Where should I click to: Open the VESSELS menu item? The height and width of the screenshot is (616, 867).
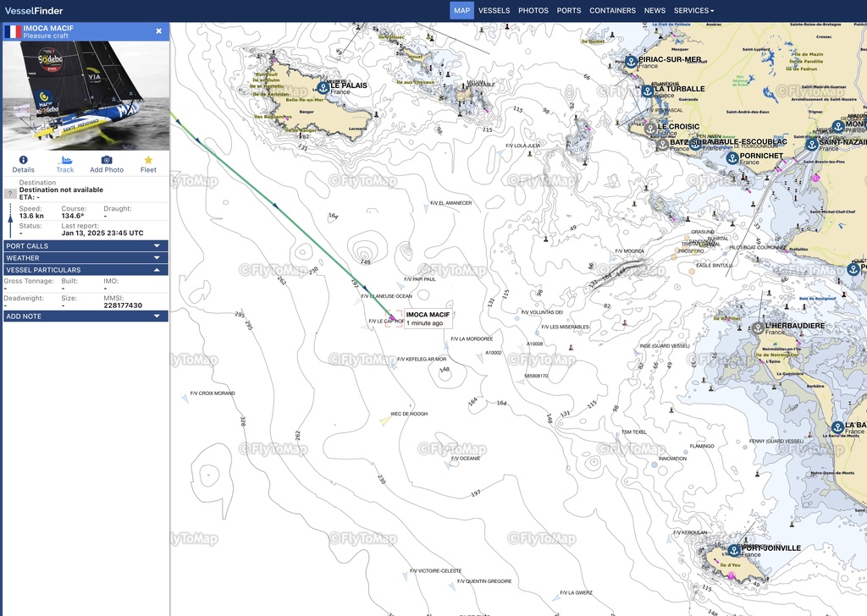click(494, 10)
